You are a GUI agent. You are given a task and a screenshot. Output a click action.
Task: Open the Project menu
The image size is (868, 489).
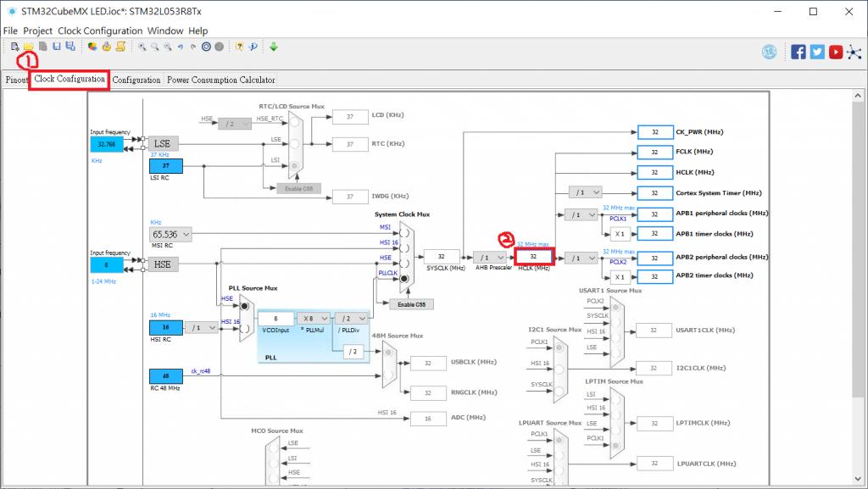[x=37, y=31]
